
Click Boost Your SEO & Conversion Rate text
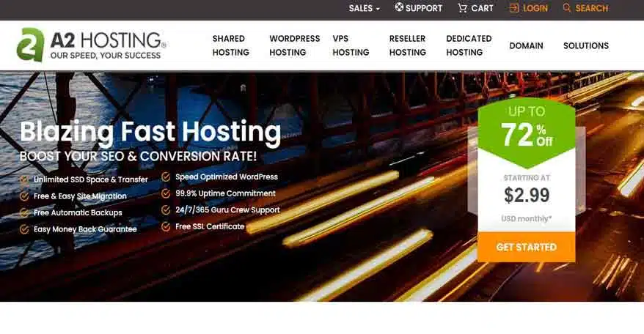[x=138, y=156]
